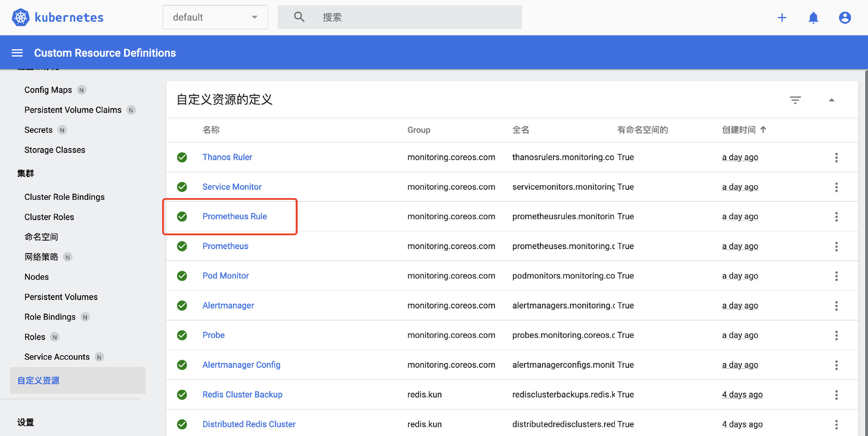Click the Kubernetes logo icon
This screenshot has height=436, width=868.
click(20, 17)
